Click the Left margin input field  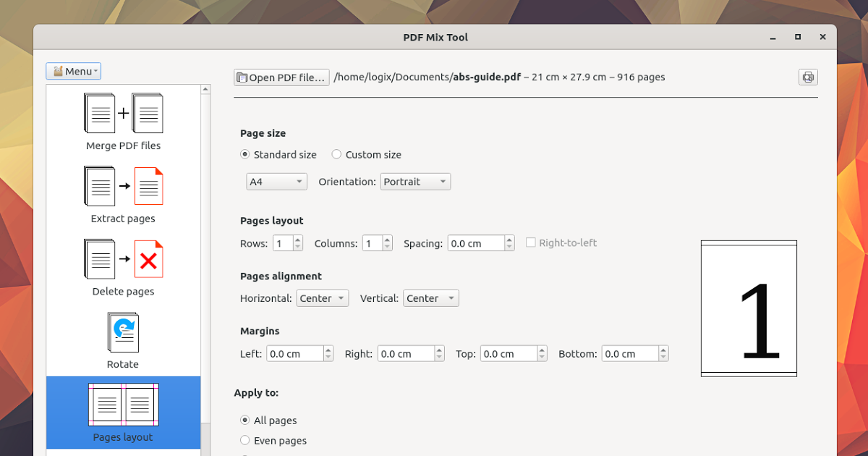coord(294,353)
